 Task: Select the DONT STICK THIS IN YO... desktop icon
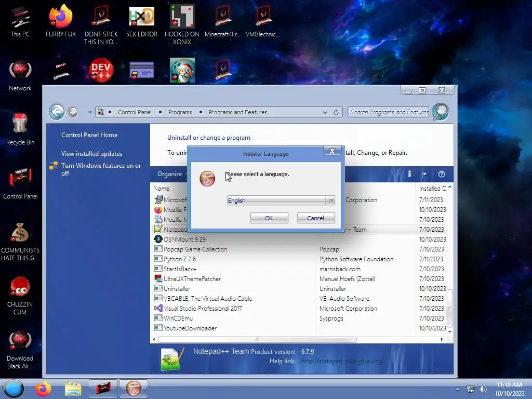click(101, 25)
